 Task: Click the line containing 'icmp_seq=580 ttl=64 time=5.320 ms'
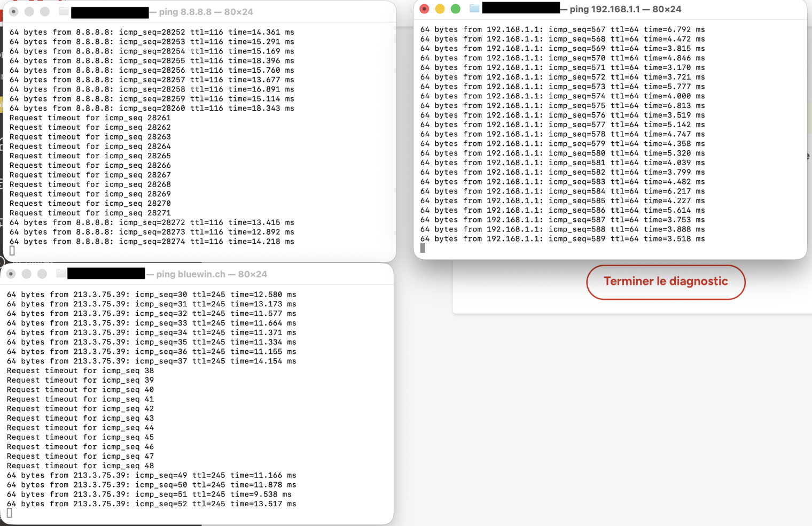pos(563,153)
